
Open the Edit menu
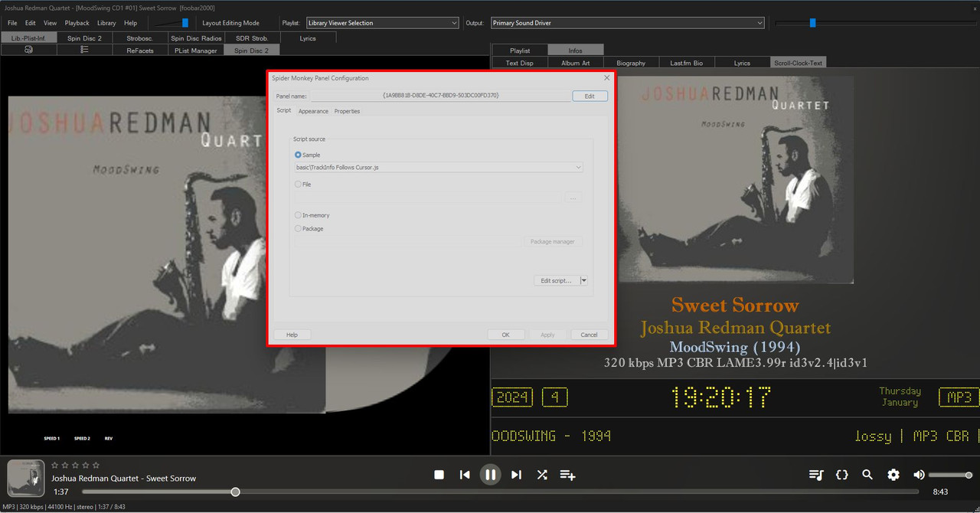tap(31, 23)
